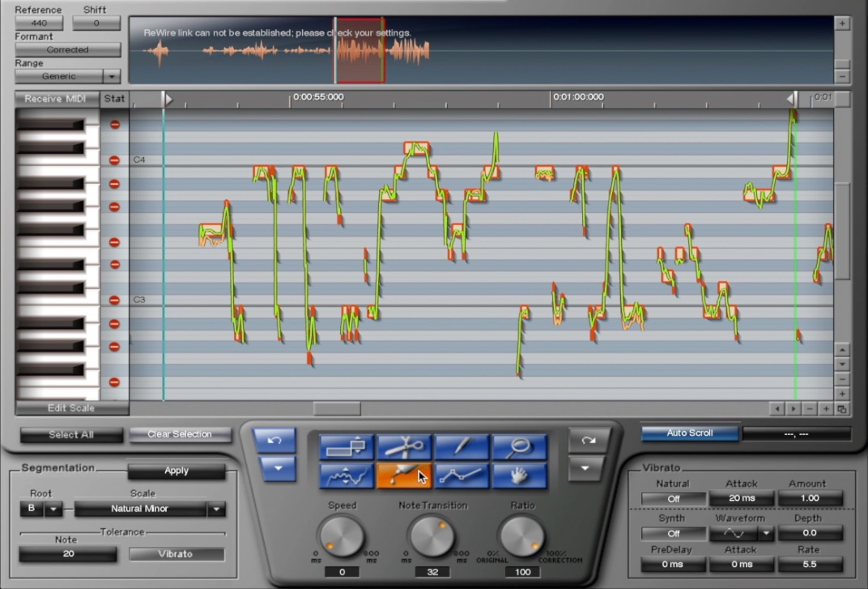The height and width of the screenshot is (589, 868).
Task: Toggle the topmost Stat marker
Action: 115,125
